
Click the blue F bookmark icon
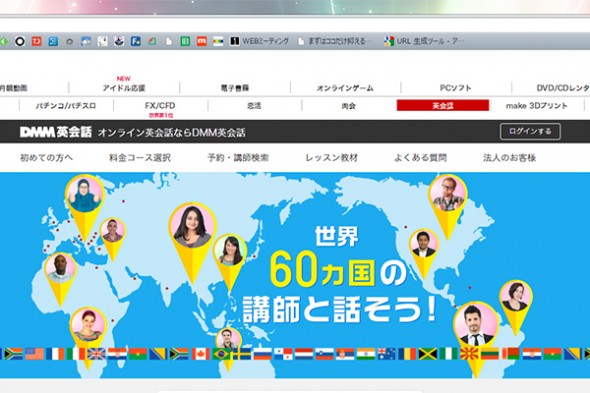pyautogui.click(x=136, y=41)
